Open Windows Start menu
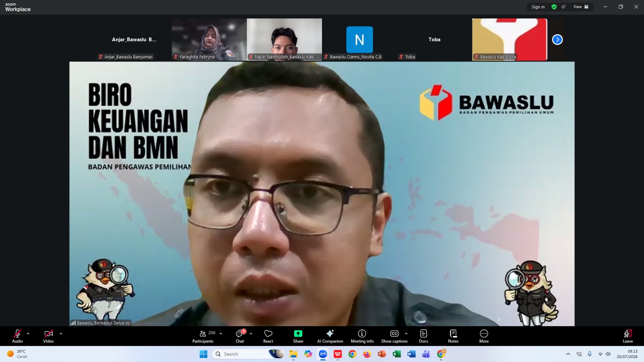The height and width of the screenshot is (362, 644). pos(203,354)
